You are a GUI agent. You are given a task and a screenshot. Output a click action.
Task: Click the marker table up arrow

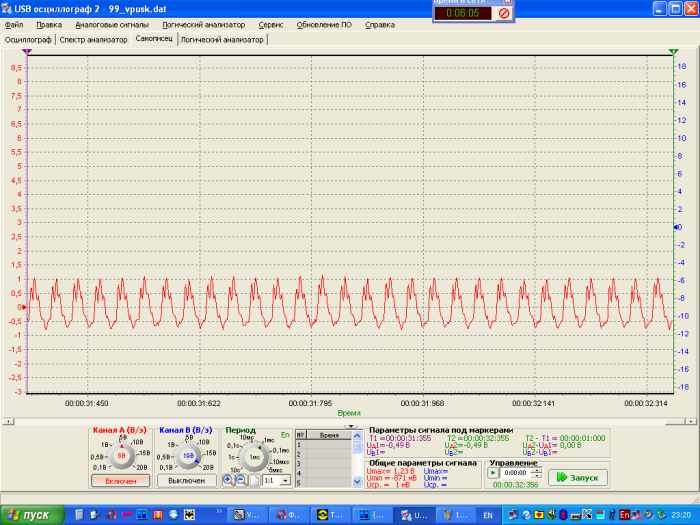[x=357, y=436]
